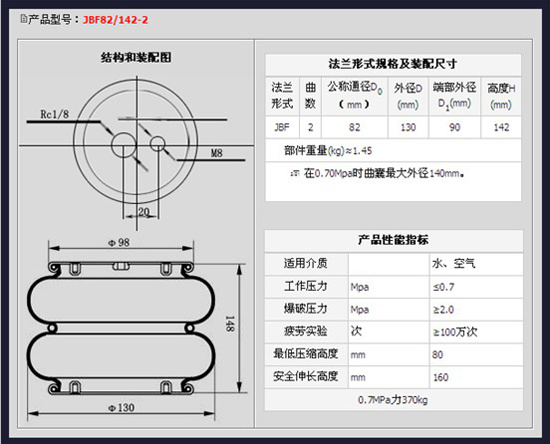The image size is (550, 444).
Task: Click the 法兰形式规格及装配尺寸 table header
Action: tap(393, 64)
